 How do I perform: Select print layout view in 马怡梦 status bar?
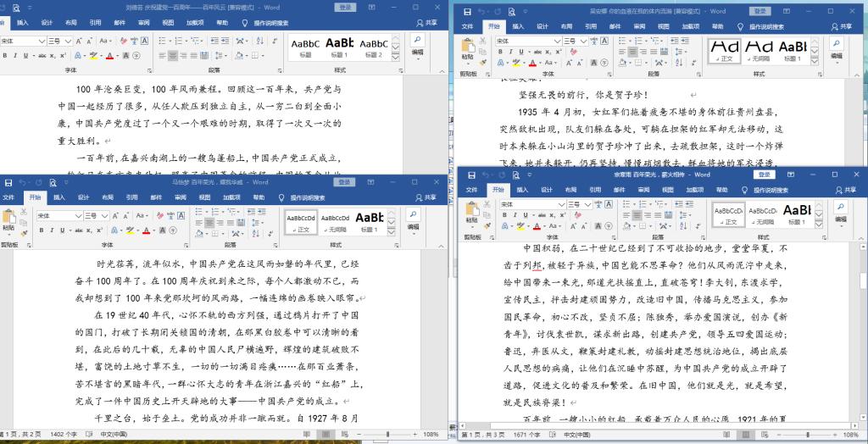327,435
